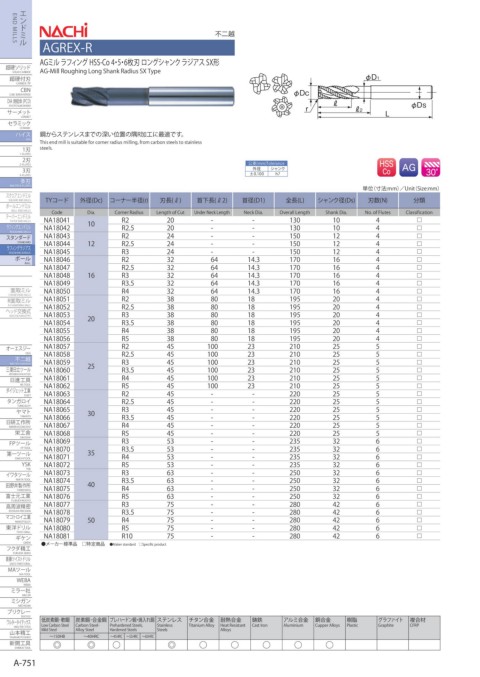This screenshot has width=480, height=677.
Task: Click the AG-Mill Roughing Long Shank subtitle
Action: point(100,71)
